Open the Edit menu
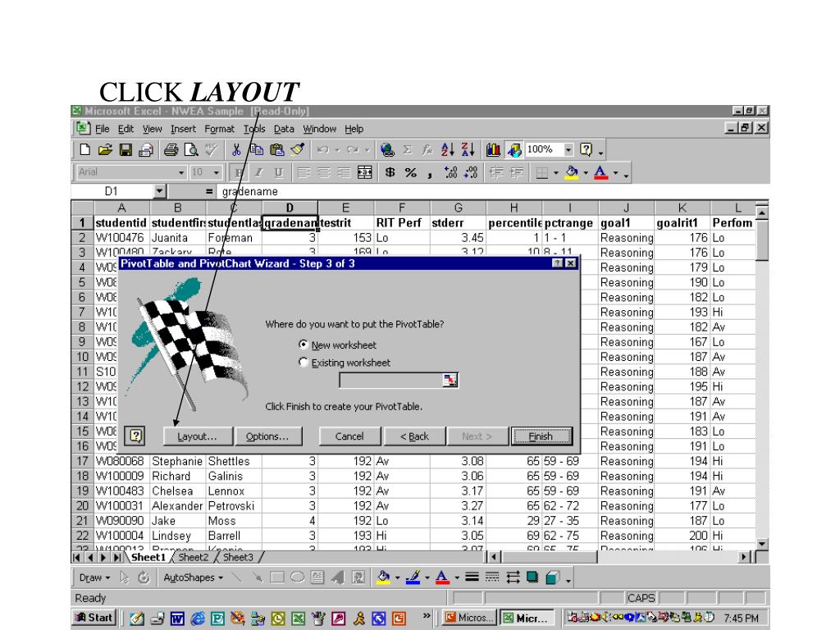Image resolution: width=840 pixels, height=630 pixels. [126, 129]
